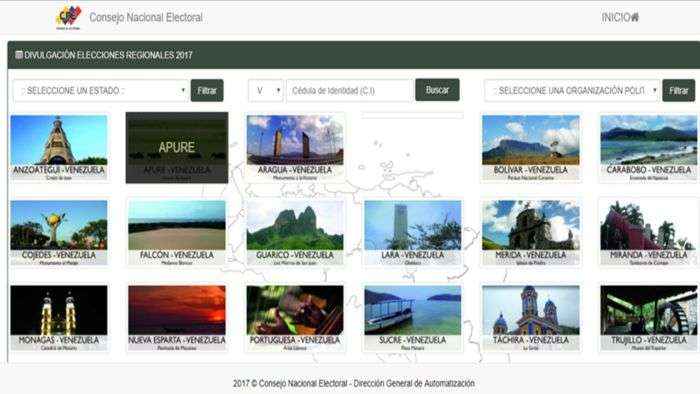Select the Carabobo - Venezuela thumbnail
This screenshot has height=394, width=700.
click(649, 148)
